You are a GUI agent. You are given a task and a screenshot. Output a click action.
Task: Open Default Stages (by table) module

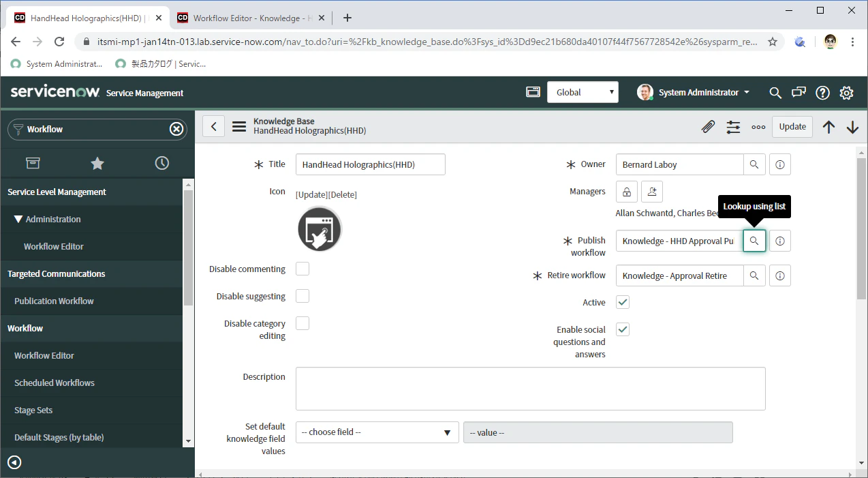pyautogui.click(x=59, y=437)
